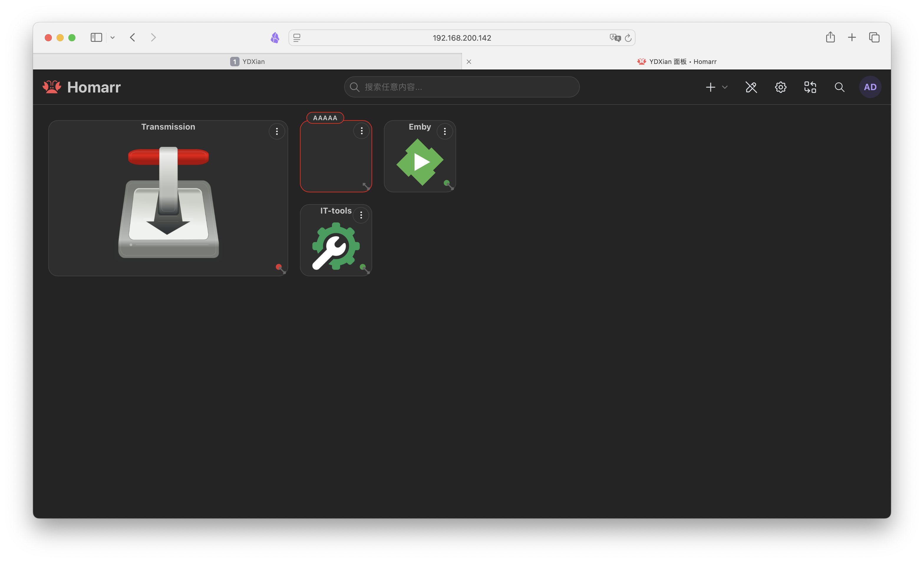The image size is (924, 562).
Task: Show Safari tab overview
Action: (874, 37)
